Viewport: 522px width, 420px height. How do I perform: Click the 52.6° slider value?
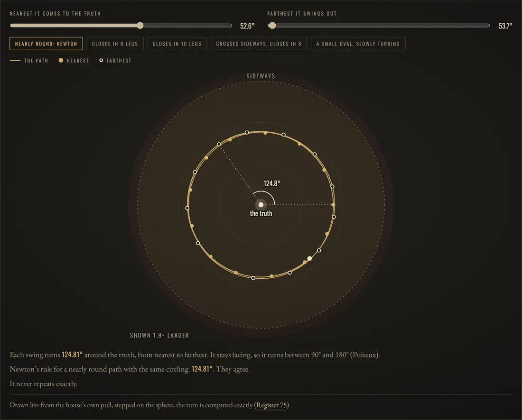pyautogui.click(x=247, y=26)
